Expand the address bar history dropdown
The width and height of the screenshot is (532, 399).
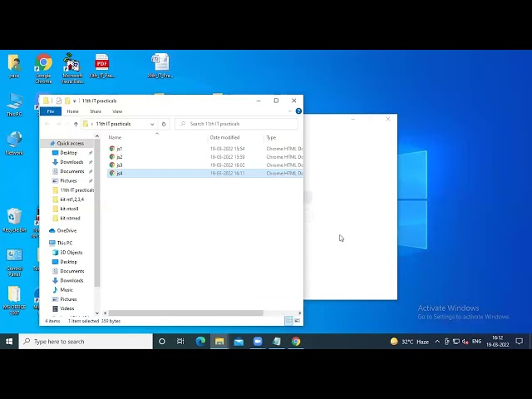click(x=152, y=124)
